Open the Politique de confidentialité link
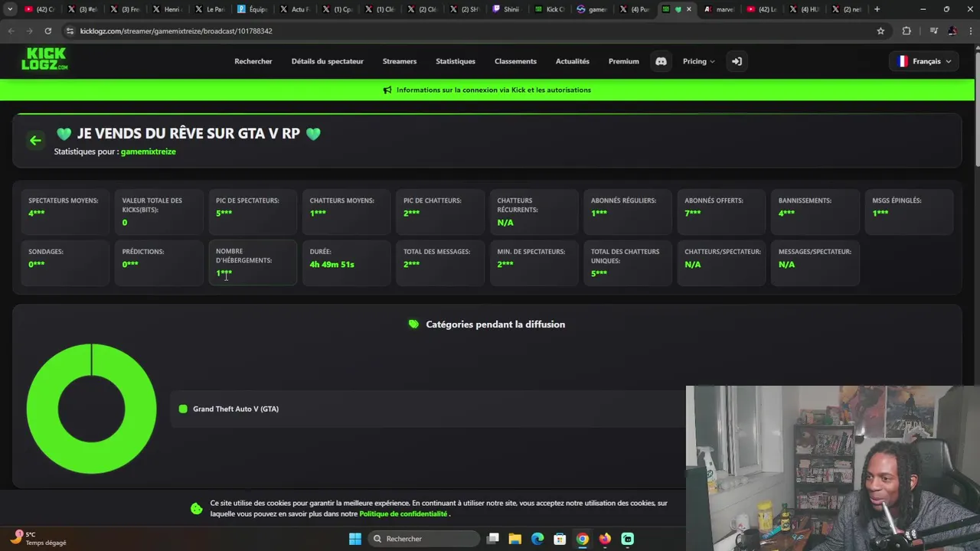The width and height of the screenshot is (980, 551). [403, 514]
